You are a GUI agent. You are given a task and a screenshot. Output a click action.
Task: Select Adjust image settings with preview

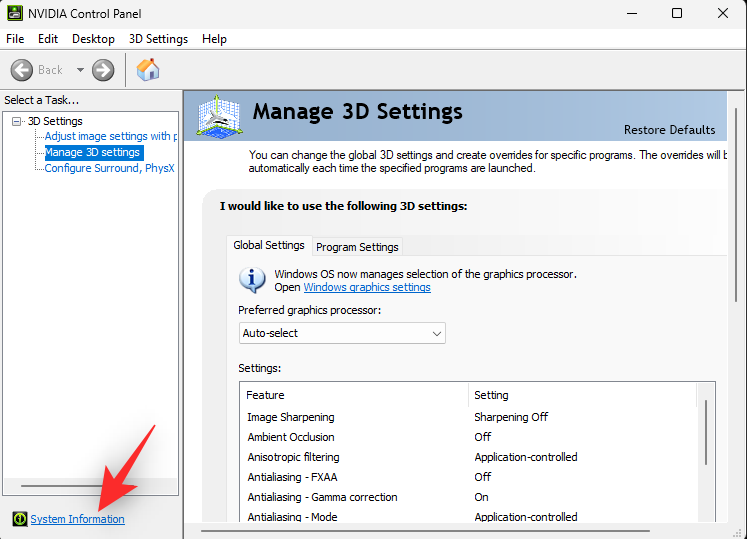point(111,136)
